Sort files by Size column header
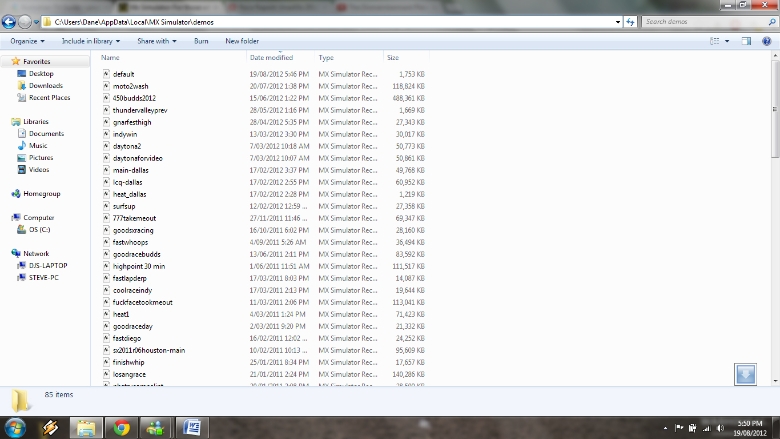The width and height of the screenshot is (780, 439). click(x=393, y=58)
